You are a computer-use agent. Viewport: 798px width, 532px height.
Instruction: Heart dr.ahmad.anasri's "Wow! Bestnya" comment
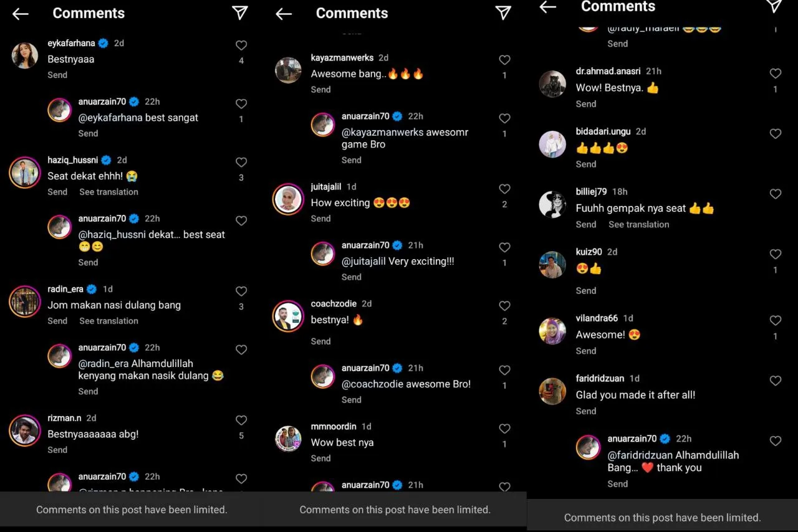[776, 74]
